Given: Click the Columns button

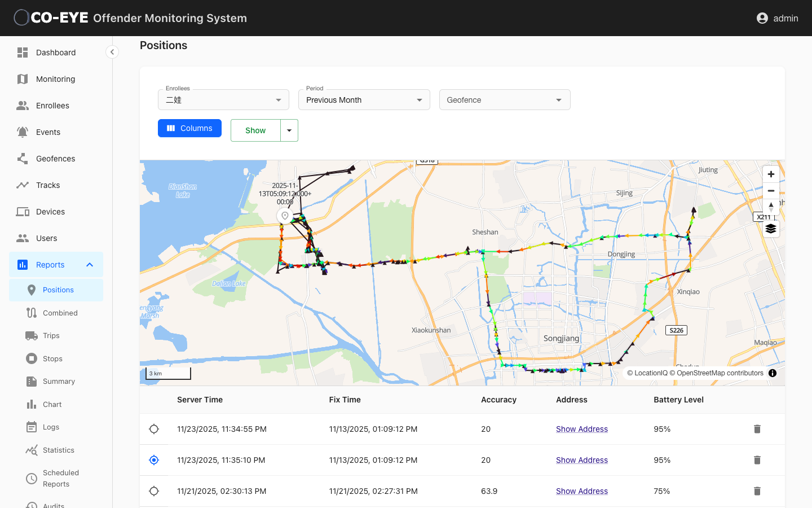Looking at the screenshot, I should [x=189, y=128].
